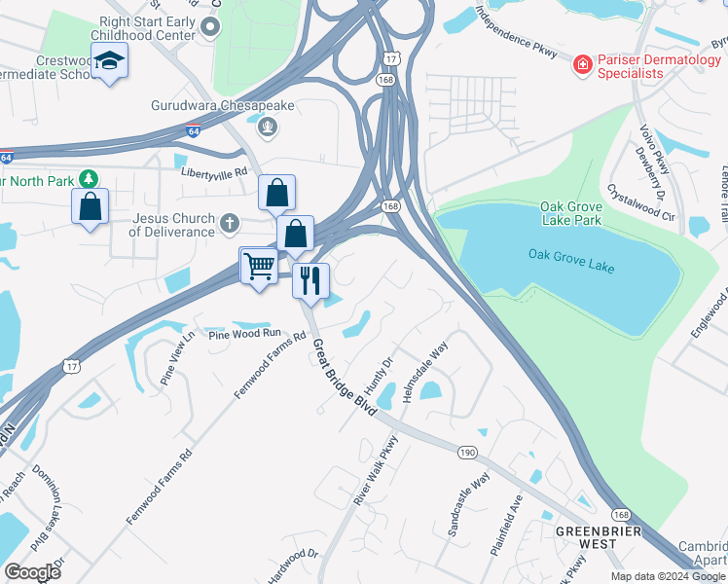
Task: Click the Pariser Dermatology Specialists label
Action: click(659, 66)
